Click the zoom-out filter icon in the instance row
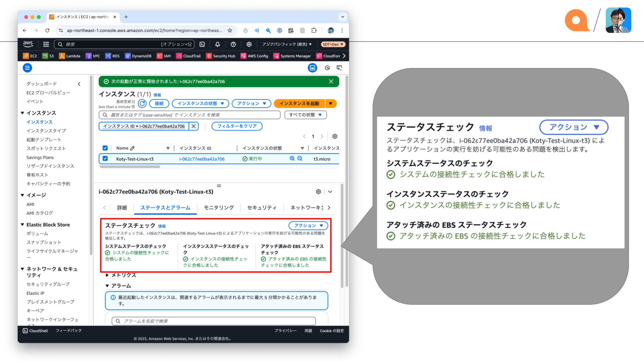 coord(300,159)
